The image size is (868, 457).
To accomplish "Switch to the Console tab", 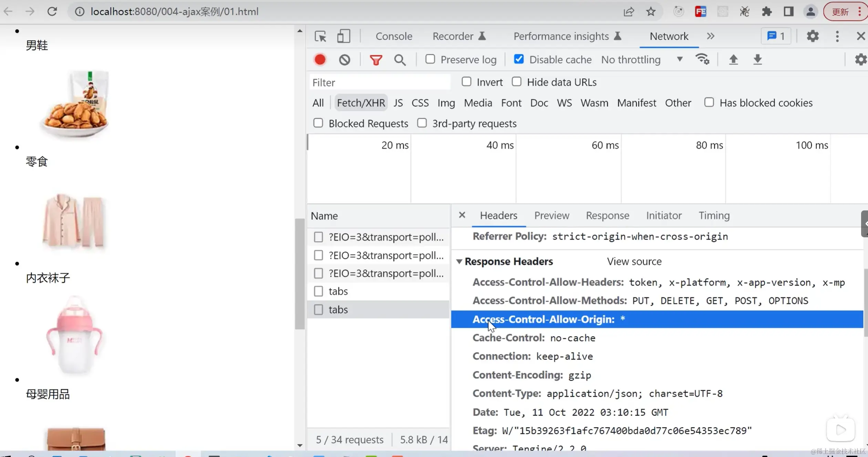I will coord(394,36).
